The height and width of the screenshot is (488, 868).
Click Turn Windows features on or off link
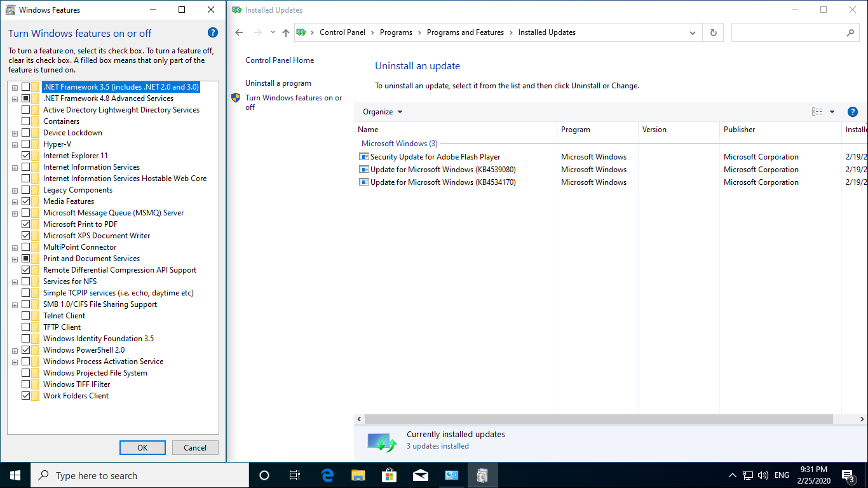point(294,102)
